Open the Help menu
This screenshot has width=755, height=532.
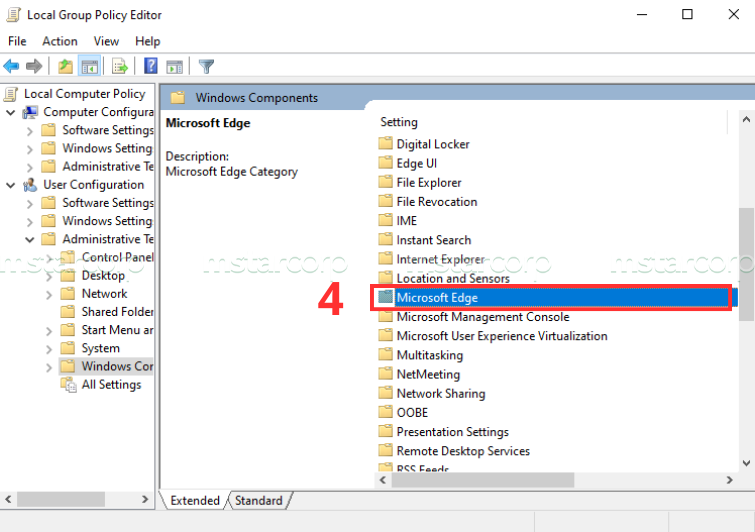147,41
